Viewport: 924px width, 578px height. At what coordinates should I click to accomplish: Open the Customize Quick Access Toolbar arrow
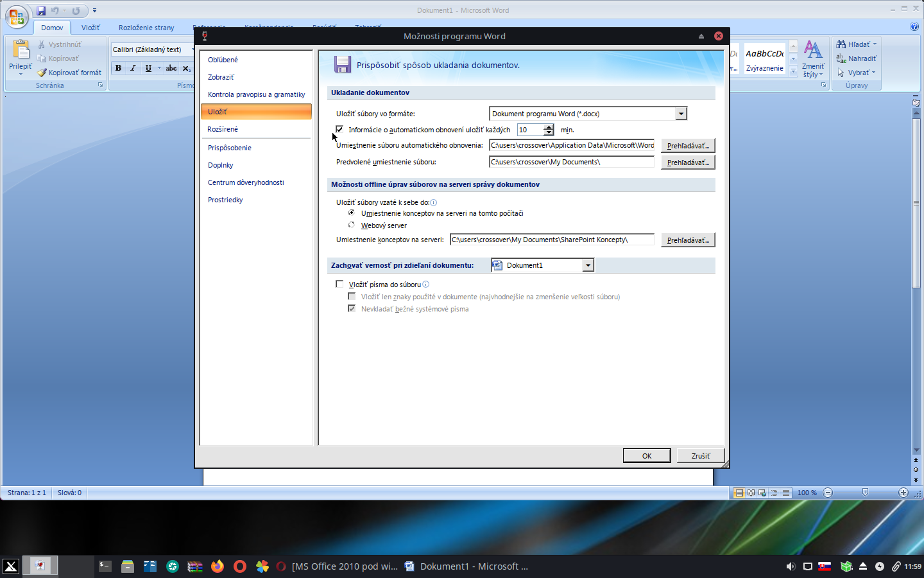tap(94, 11)
